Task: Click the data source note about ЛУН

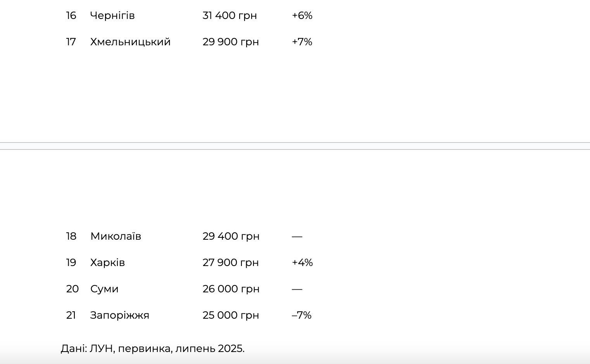Action: coord(152,349)
